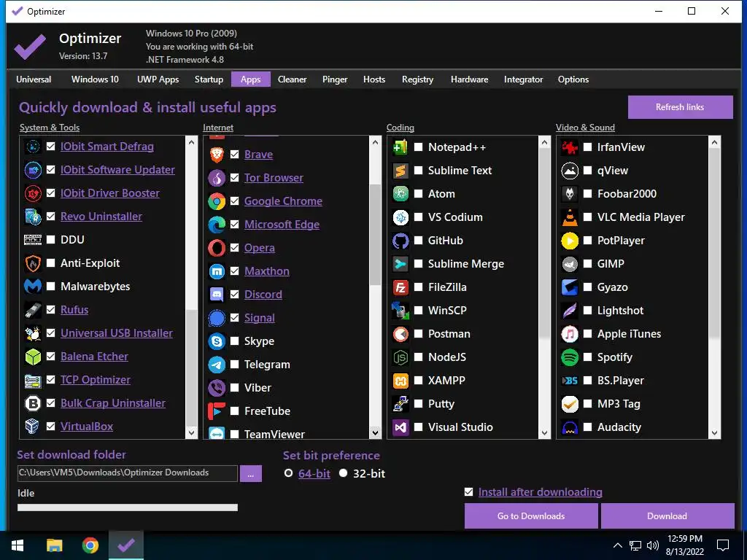
Task: Click the folder browse ellipsis button
Action: [x=251, y=474]
